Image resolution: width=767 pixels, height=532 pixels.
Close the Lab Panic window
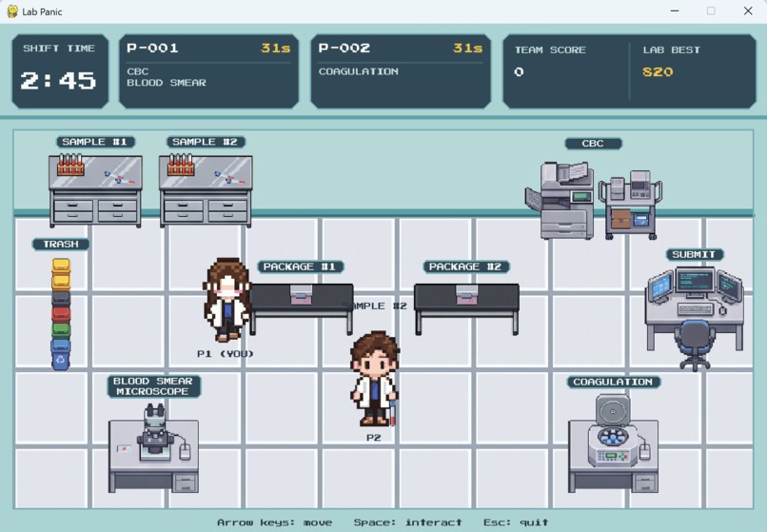748,11
